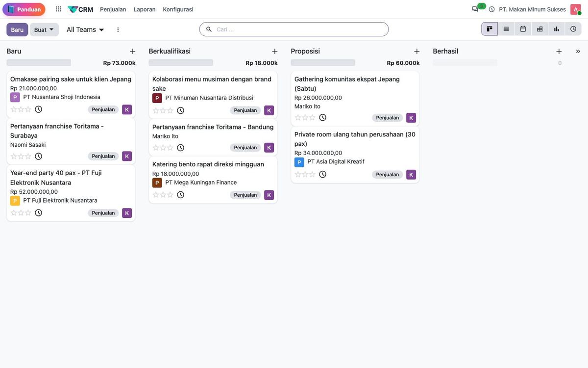588x368 pixels.
Task: Open activity clock on Private room card
Action: click(x=322, y=174)
